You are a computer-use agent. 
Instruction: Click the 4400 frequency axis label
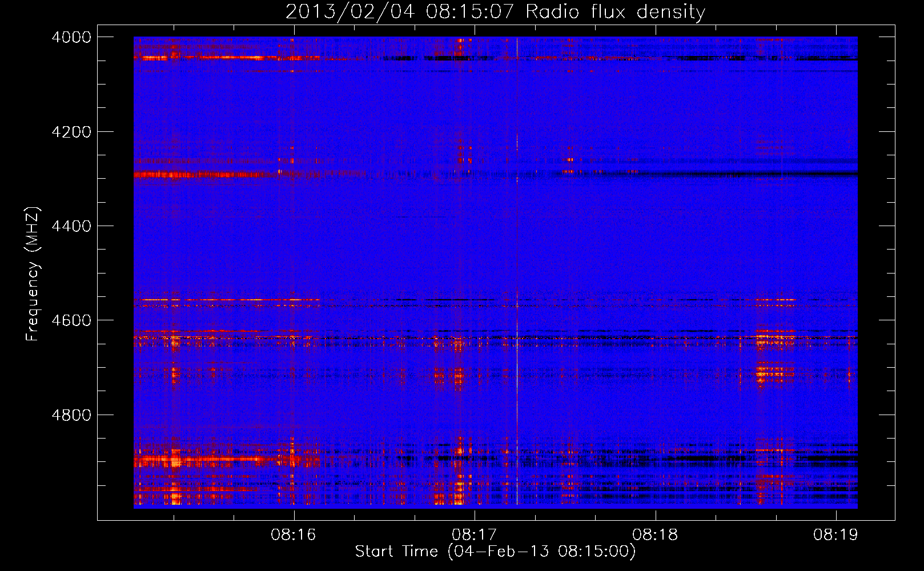click(x=71, y=226)
